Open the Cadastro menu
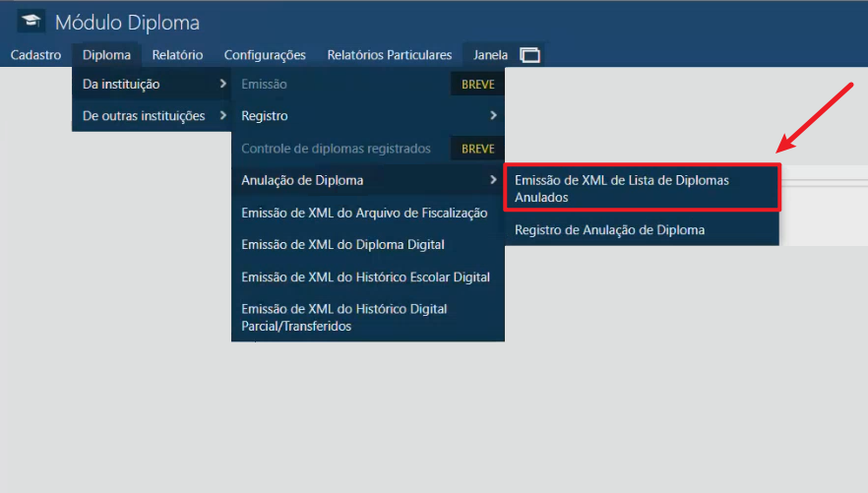This screenshot has height=493, width=868. point(35,55)
